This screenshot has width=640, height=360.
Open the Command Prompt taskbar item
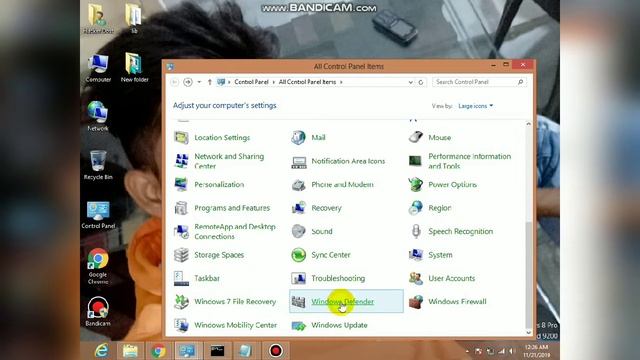point(217,351)
